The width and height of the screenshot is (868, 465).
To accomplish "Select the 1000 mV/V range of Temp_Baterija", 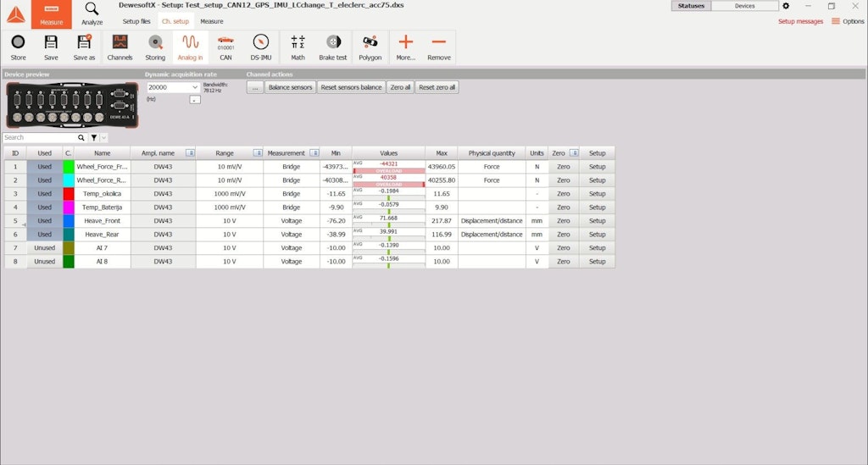I will (229, 208).
